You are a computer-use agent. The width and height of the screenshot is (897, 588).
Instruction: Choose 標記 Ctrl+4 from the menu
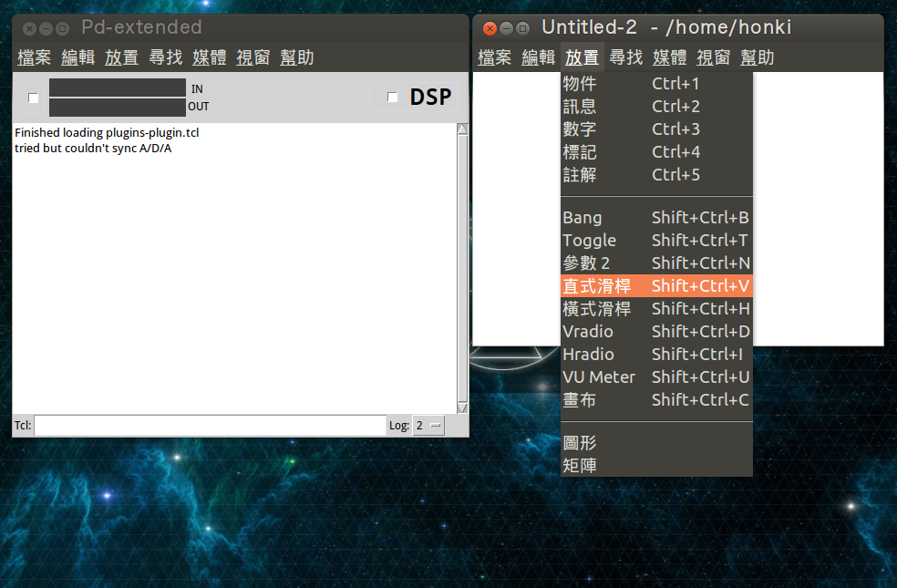pos(656,152)
